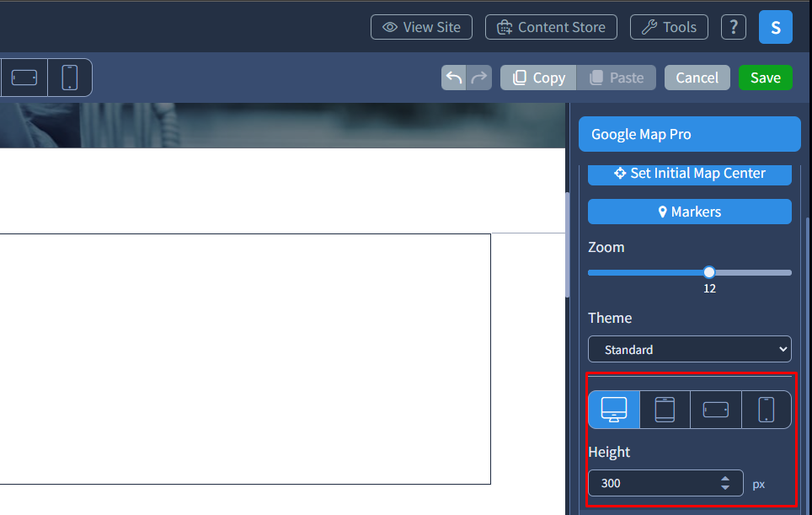Viewport: 812px width, 515px height.
Task: Click the Zoom slider handle
Action: 709,272
